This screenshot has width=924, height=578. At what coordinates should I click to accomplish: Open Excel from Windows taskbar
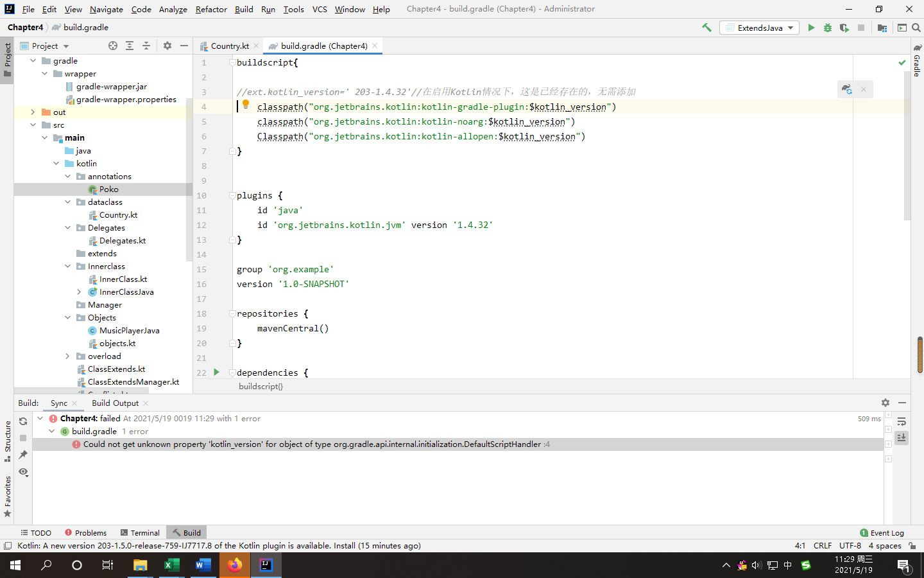coord(171,565)
